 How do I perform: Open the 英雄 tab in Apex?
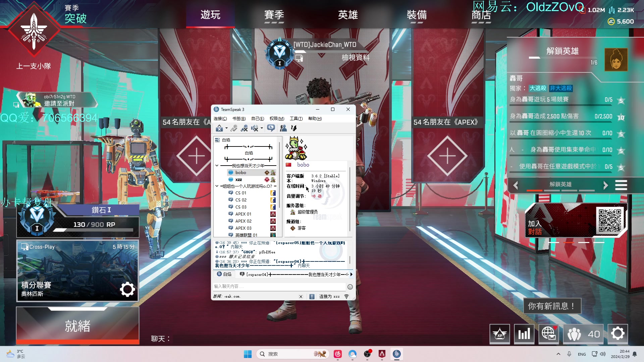[x=348, y=15]
